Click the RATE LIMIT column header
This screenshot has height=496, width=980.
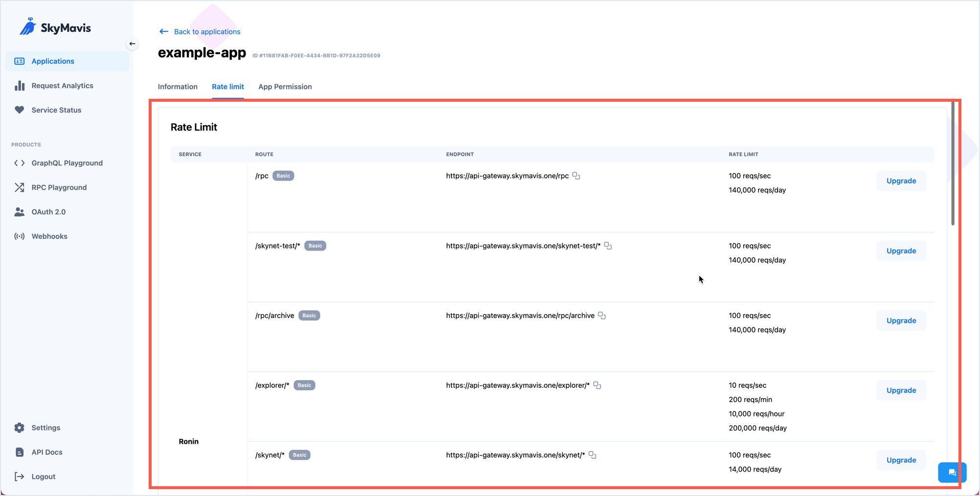pyautogui.click(x=743, y=154)
